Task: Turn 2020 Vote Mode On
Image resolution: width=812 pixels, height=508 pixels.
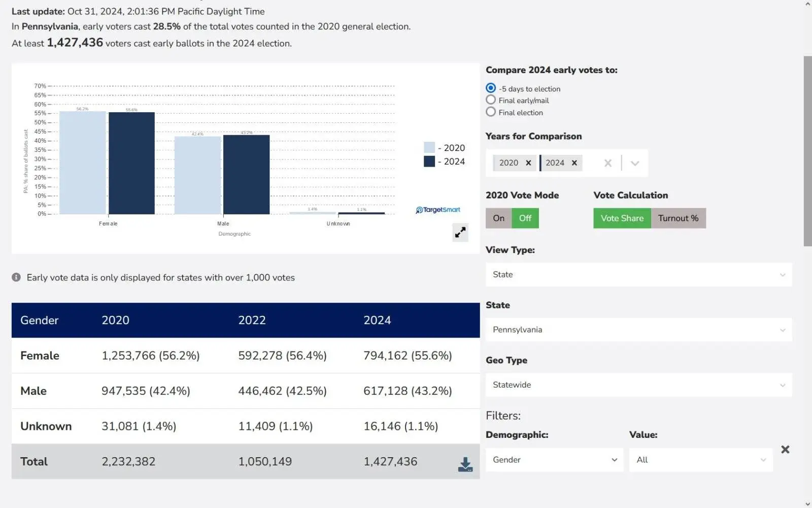Action: pos(498,218)
